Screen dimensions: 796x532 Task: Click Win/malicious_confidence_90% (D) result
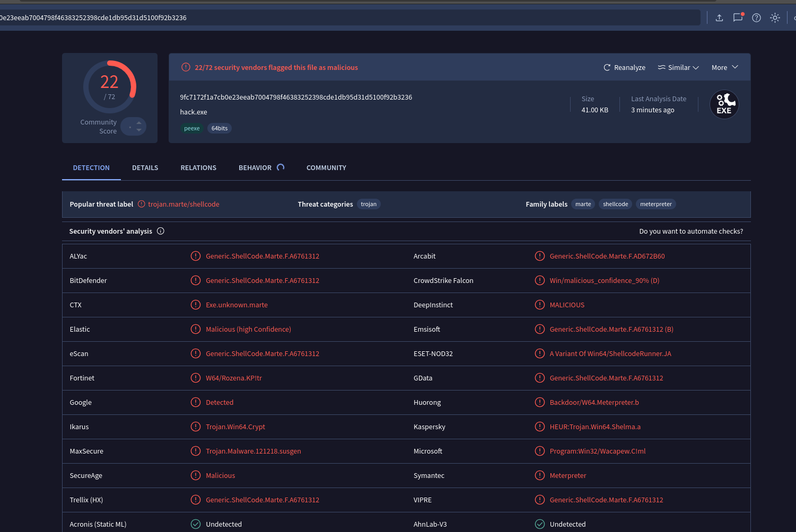[x=605, y=280]
